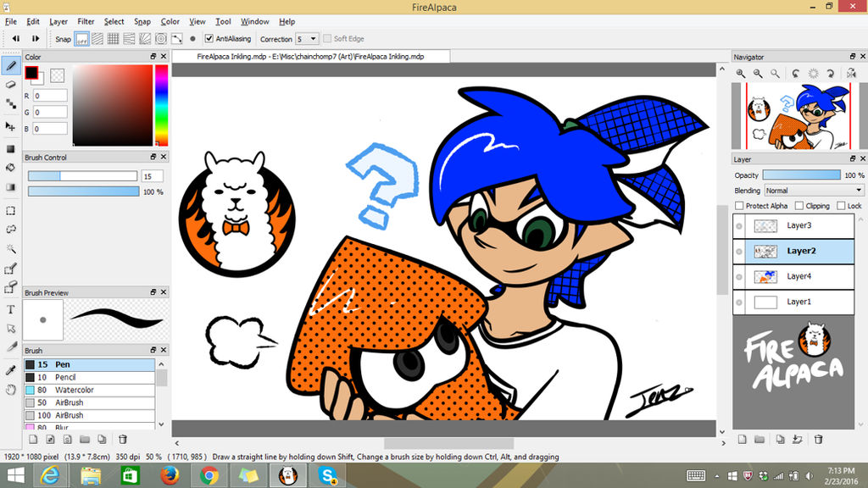
Task: Select the Eraser tool
Action: point(10,82)
